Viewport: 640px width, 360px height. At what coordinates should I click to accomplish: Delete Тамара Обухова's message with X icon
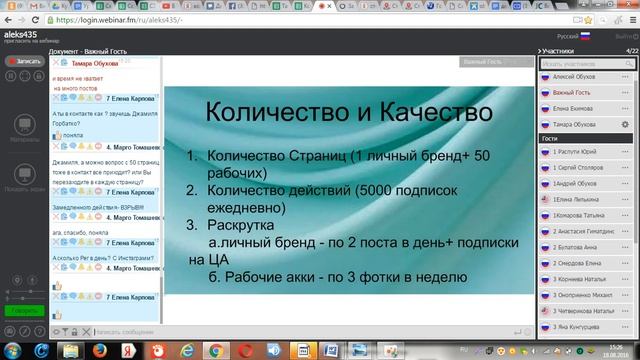[56, 62]
